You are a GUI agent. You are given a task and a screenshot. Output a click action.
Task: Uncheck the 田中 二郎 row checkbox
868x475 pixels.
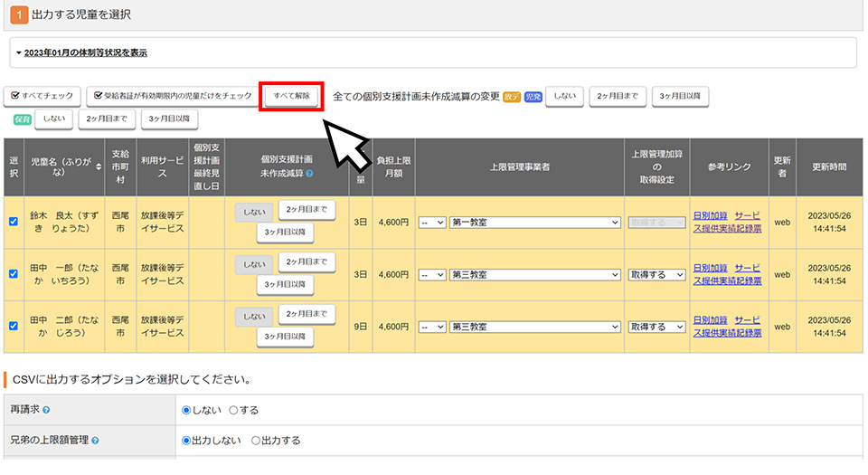point(14,326)
